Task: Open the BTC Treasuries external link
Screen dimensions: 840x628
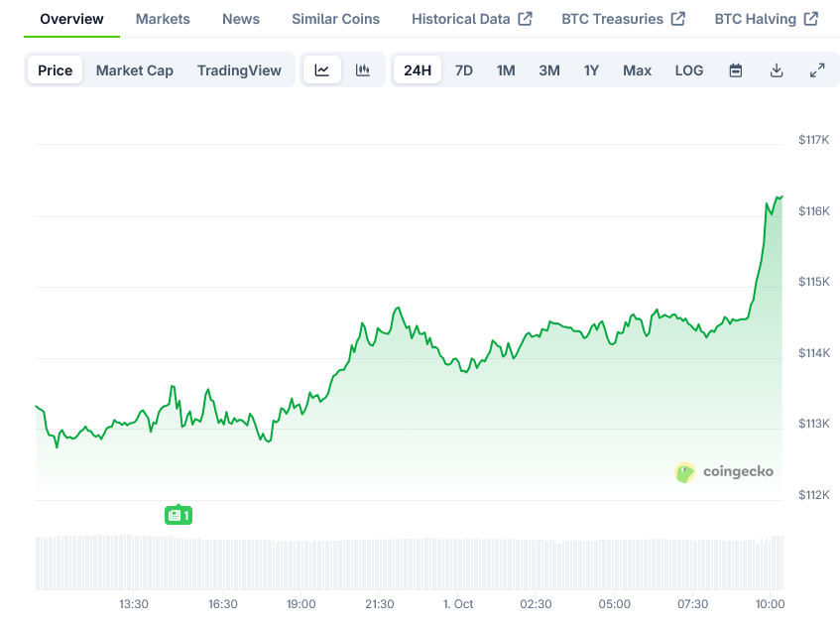Action: [x=623, y=19]
